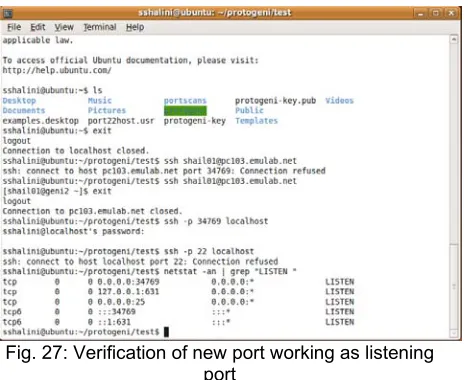This screenshot has height=380, width=468.
Task: Click the Templates directory name
Action: tap(256, 121)
